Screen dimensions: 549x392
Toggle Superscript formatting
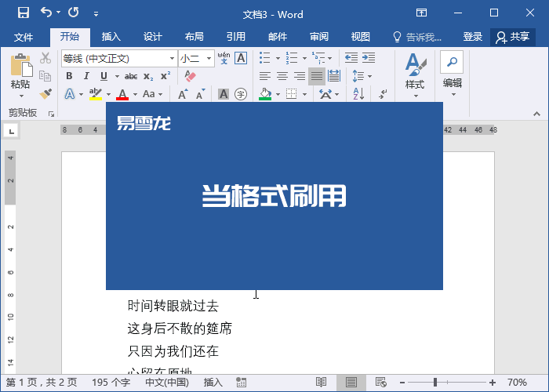[x=165, y=75]
